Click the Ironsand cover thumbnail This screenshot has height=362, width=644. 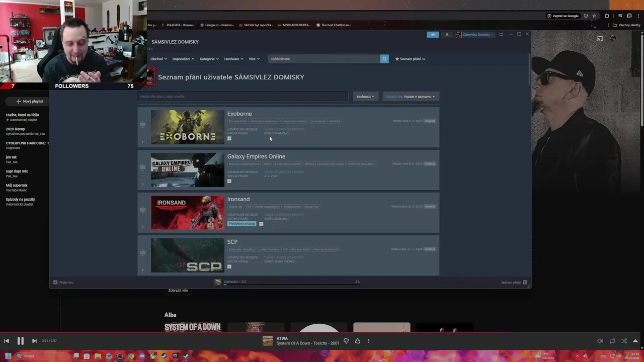[188, 213]
